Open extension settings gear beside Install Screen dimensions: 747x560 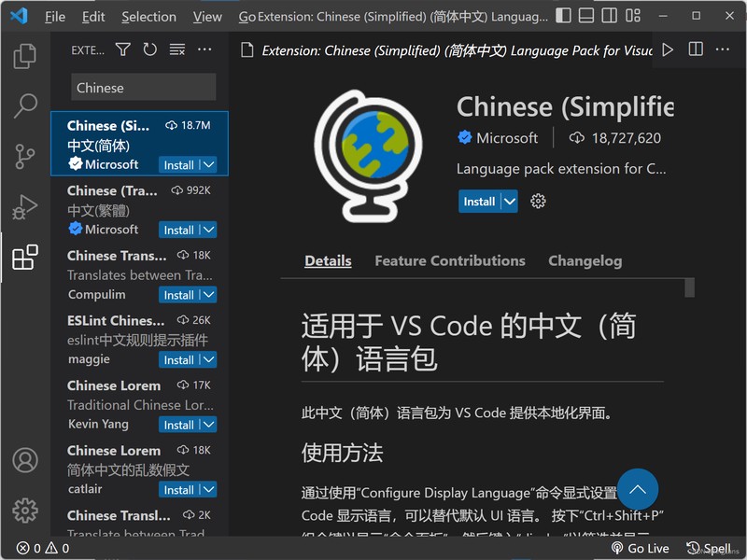coord(538,202)
